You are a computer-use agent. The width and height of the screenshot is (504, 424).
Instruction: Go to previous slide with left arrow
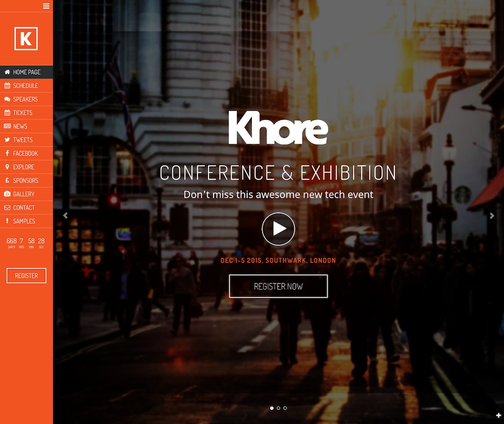click(x=66, y=216)
